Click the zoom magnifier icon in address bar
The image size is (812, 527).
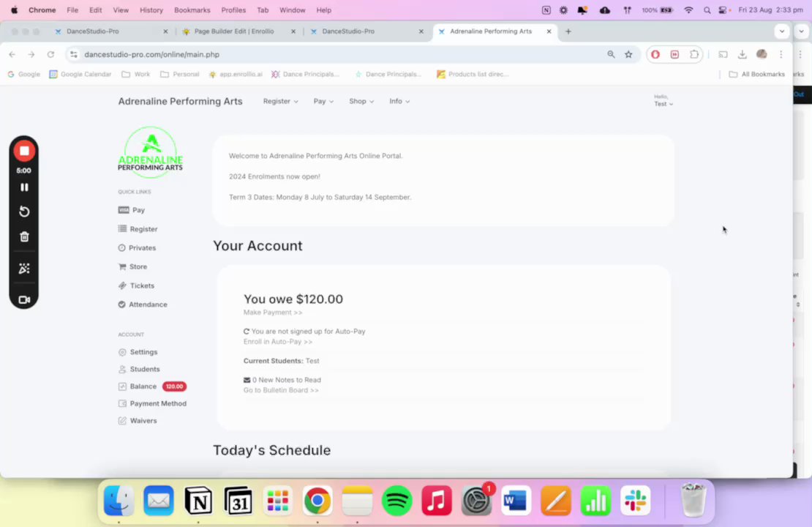tap(611, 54)
